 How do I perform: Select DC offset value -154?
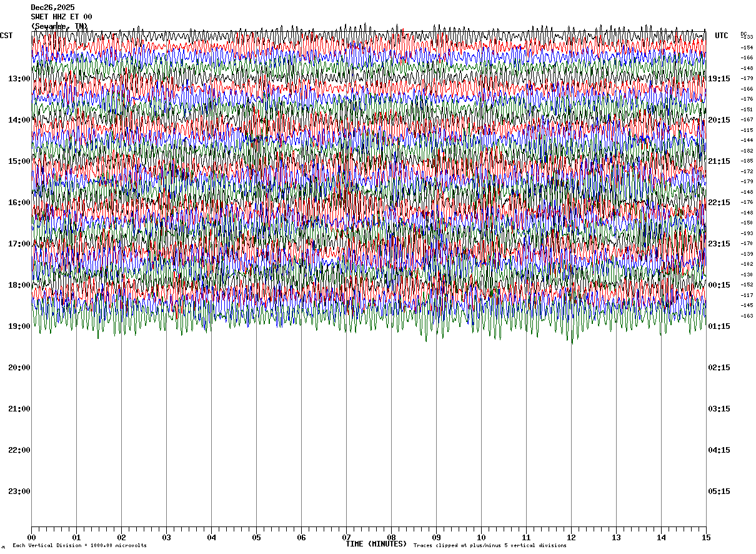point(747,48)
